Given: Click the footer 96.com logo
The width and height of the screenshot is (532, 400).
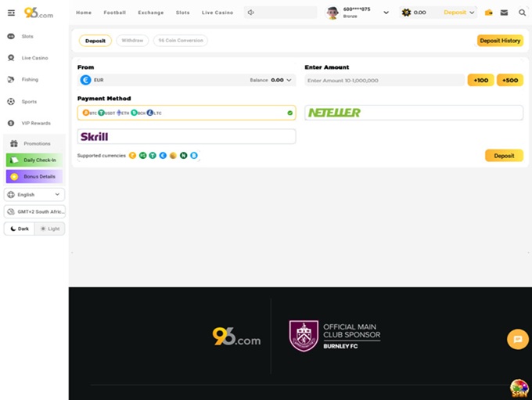Looking at the screenshot, I should [236, 337].
